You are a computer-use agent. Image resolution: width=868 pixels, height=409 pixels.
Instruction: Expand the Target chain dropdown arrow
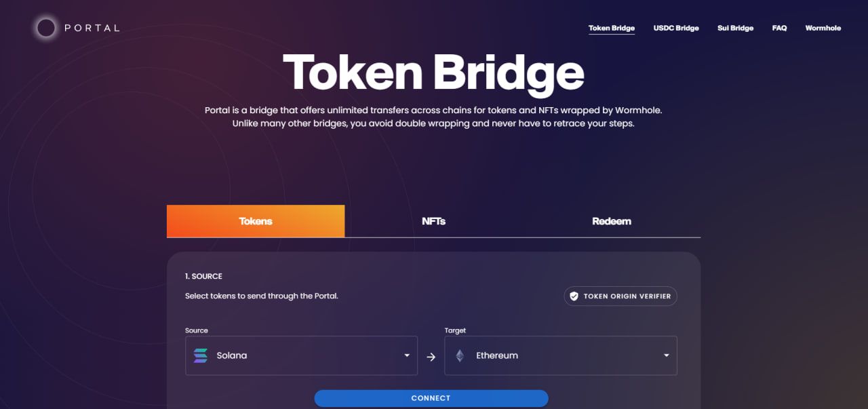667,355
